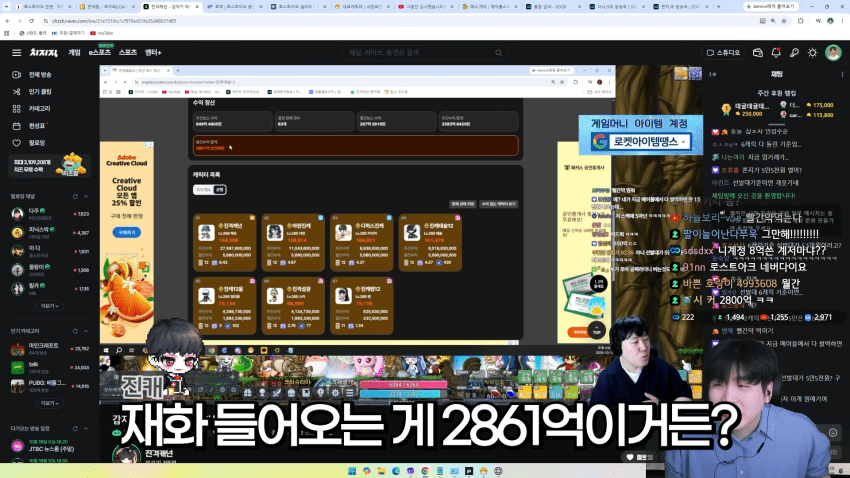Open the hamburger menu beside 치지직 logo
Image resolution: width=850 pixels, height=478 pixels.
click(17, 53)
